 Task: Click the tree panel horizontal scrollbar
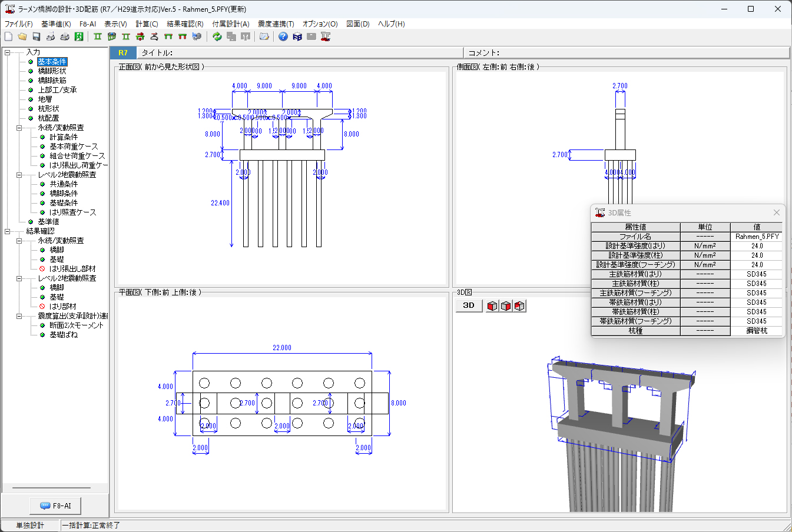click(52, 488)
